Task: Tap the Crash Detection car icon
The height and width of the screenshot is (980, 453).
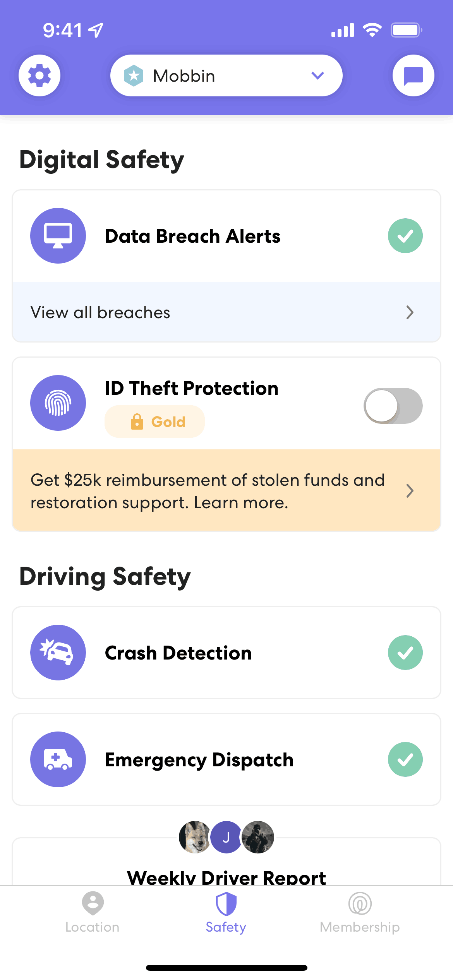Action: (58, 653)
